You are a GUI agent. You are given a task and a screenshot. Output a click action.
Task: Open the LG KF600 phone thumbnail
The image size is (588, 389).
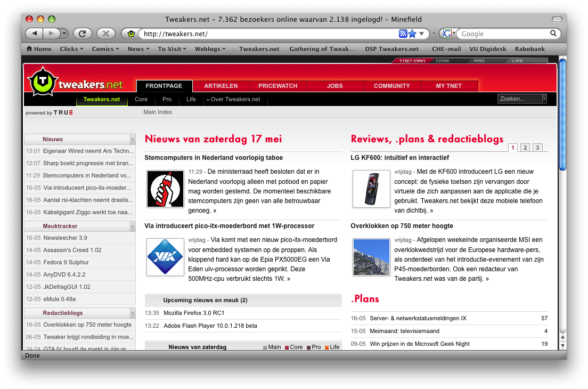371,189
